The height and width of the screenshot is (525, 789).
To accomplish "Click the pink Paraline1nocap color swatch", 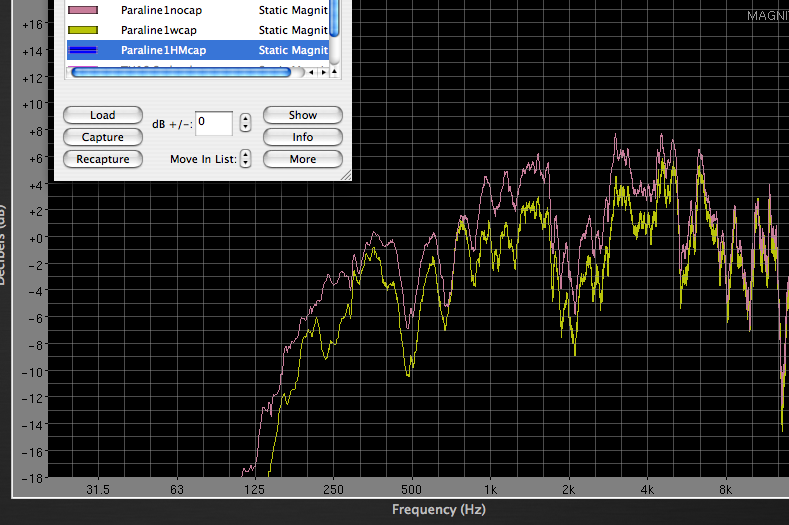I will [x=83, y=10].
